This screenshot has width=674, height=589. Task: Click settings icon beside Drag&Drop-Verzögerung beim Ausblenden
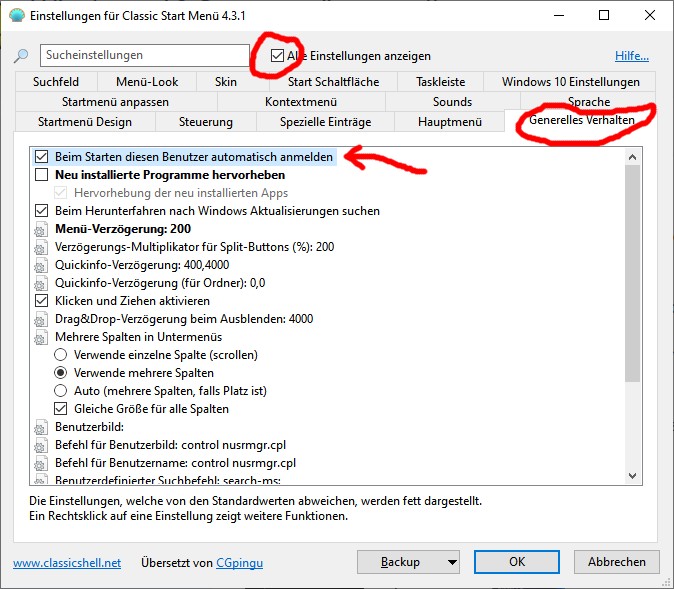coord(41,319)
